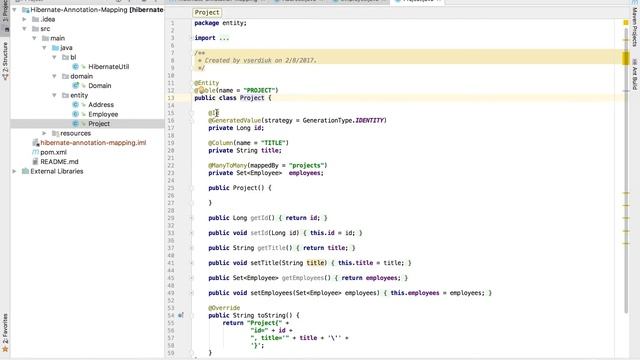Select README.md in the tree
Image resolution: width=640 pixels, height=360 pixels.
(59, 162)
